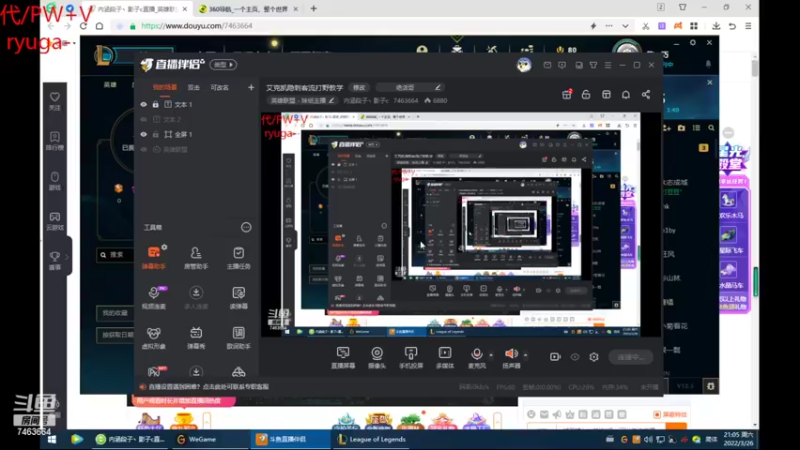Open the mode switch pill beside 直播伴侣 logo
The width and height of the screenshot is (800, 450).
click(223, 65)
